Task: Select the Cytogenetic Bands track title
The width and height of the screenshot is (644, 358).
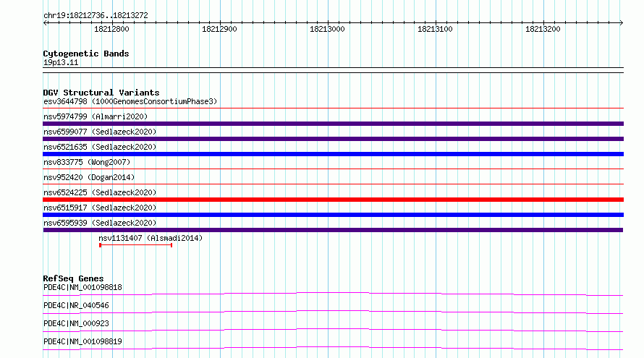Action: point(86,54)
